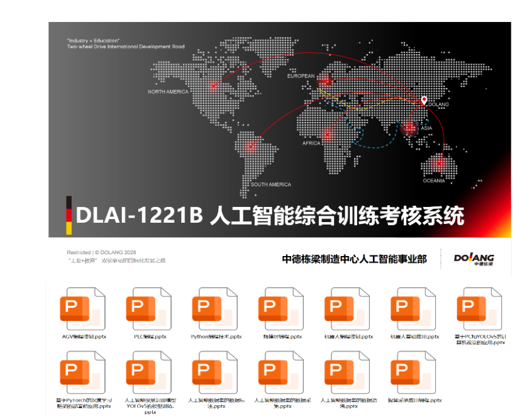Click the DOLANG location pin on map
The width and height of the screenshot is (532, 419).
coord(424,100)
